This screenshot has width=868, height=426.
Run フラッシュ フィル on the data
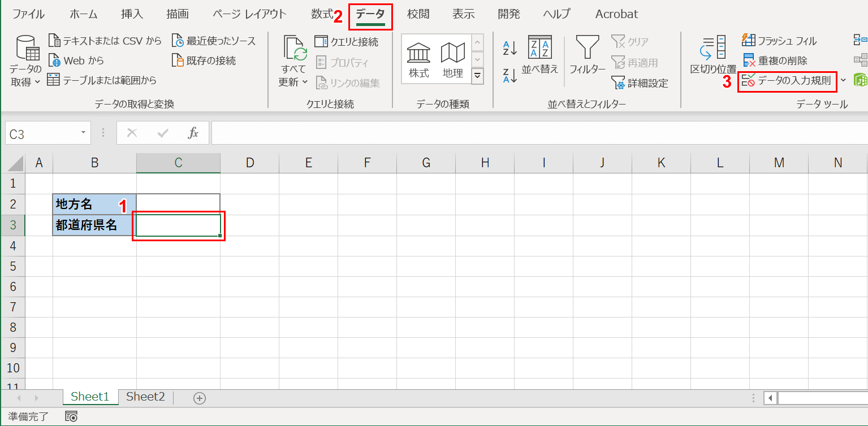[x=781, y=40]
